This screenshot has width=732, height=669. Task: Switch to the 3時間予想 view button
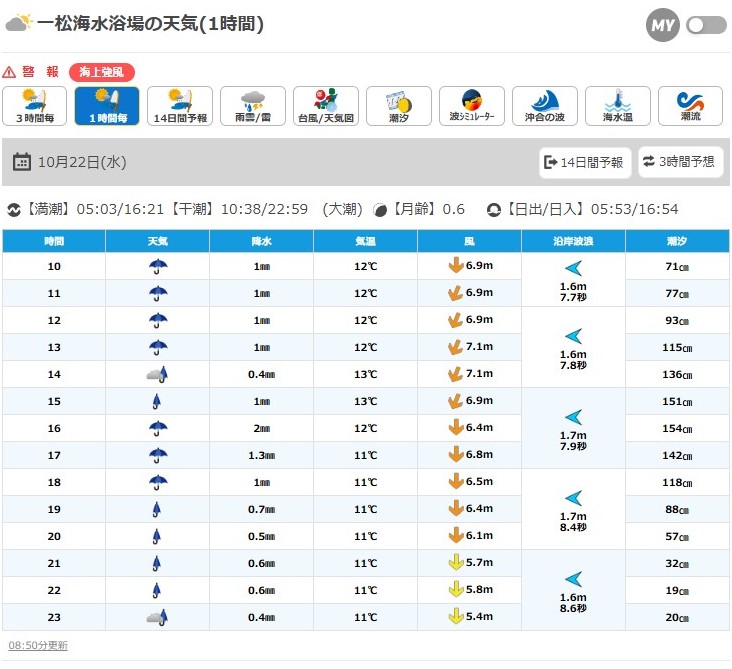[681, 162]
